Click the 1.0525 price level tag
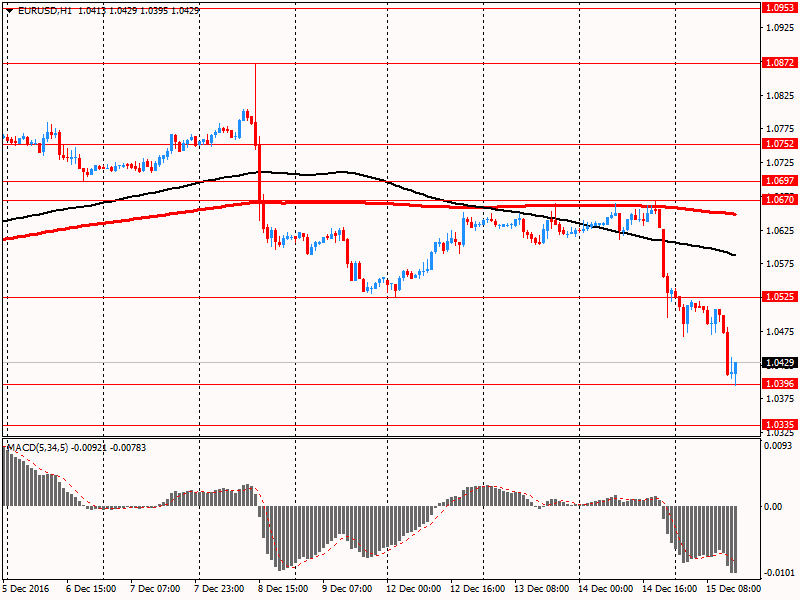800x600 pixels. [x=780, y=296]
